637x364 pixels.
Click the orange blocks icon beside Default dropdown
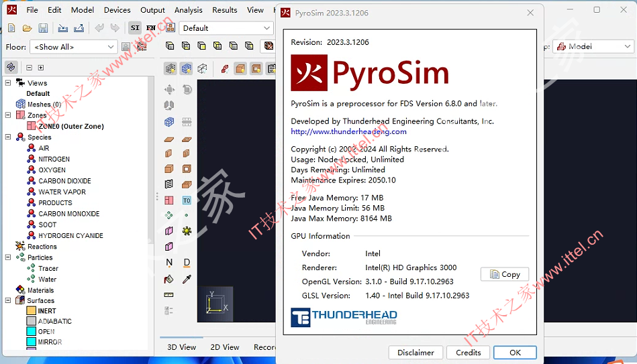(170, 27)
